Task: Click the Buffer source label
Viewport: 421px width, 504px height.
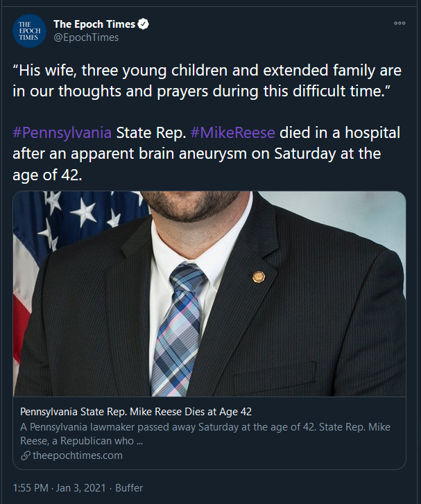Action: pyautogui.click(x=129, y=488)
